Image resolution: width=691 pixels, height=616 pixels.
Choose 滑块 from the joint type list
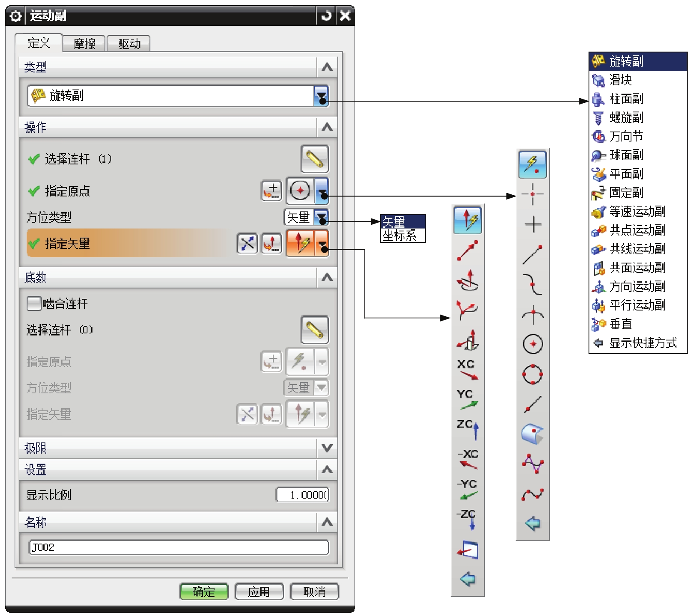coord(638,80)
